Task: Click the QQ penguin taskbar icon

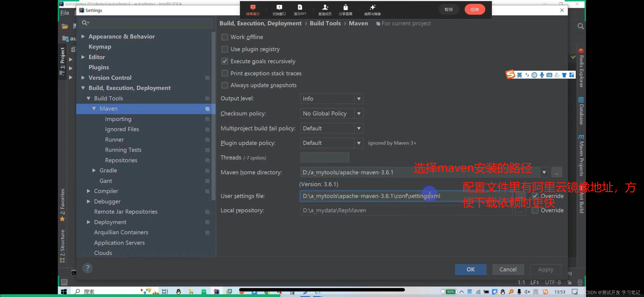Action: [179, 291]
